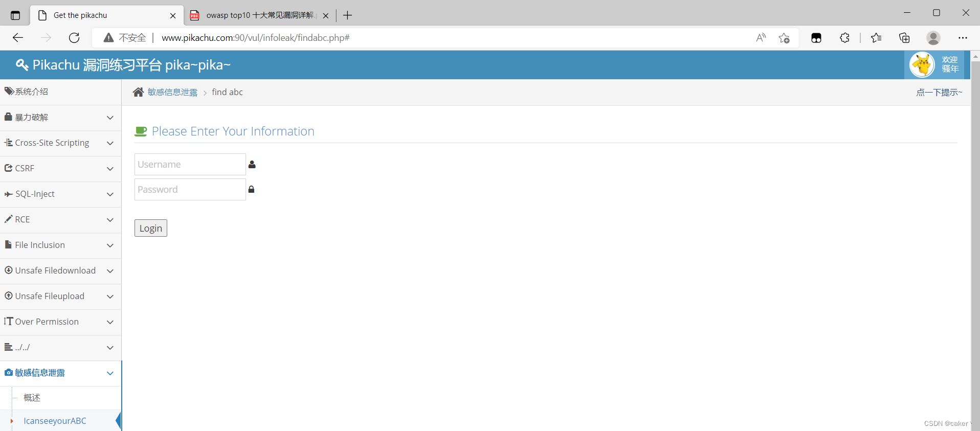Open the Unsafe Filedownload menu
Image resolution: width=980 pixels, height=431 pixels.
(60, 271)
